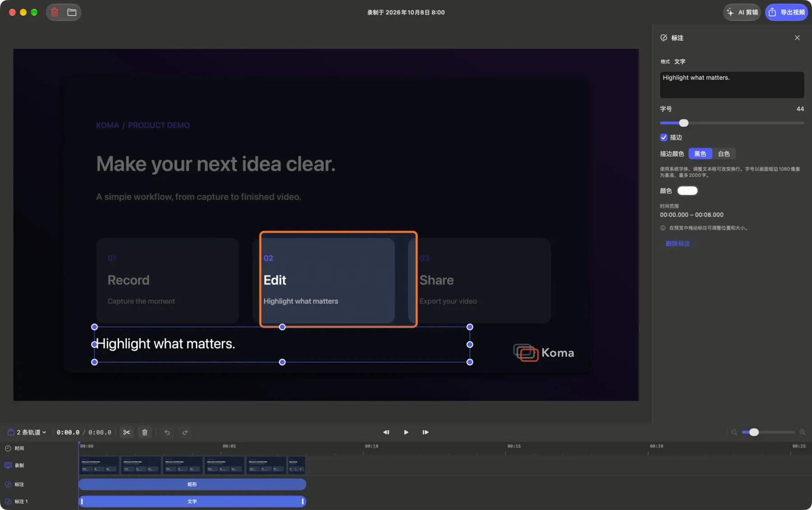Open the folder icon in title bar
This screenshot has width=812, height=510.
[x=72, y=12]
